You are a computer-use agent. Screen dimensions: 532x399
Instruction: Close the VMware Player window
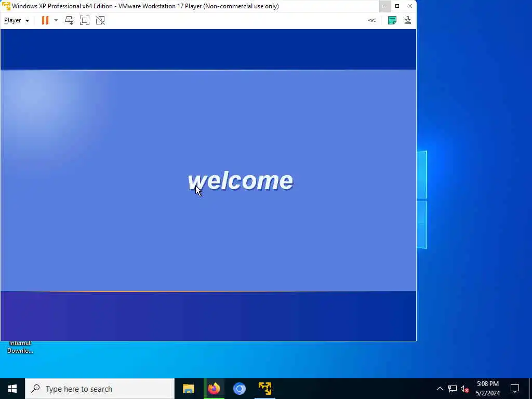point(409,6)
